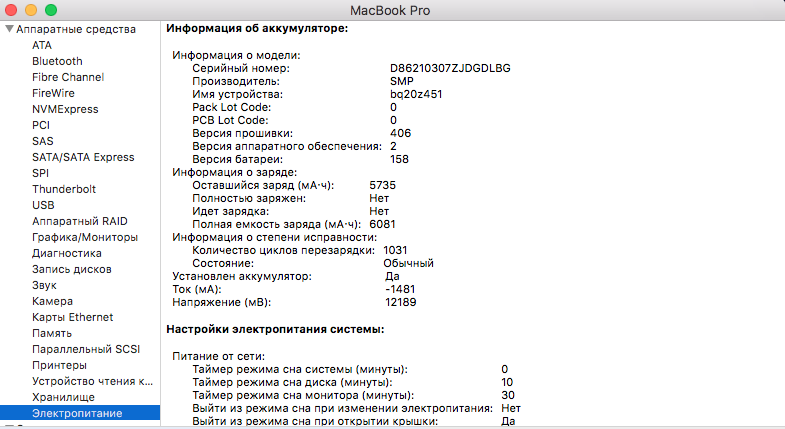Click full charge capacity value 6081
785x429 pixels.
click(382, 224)
